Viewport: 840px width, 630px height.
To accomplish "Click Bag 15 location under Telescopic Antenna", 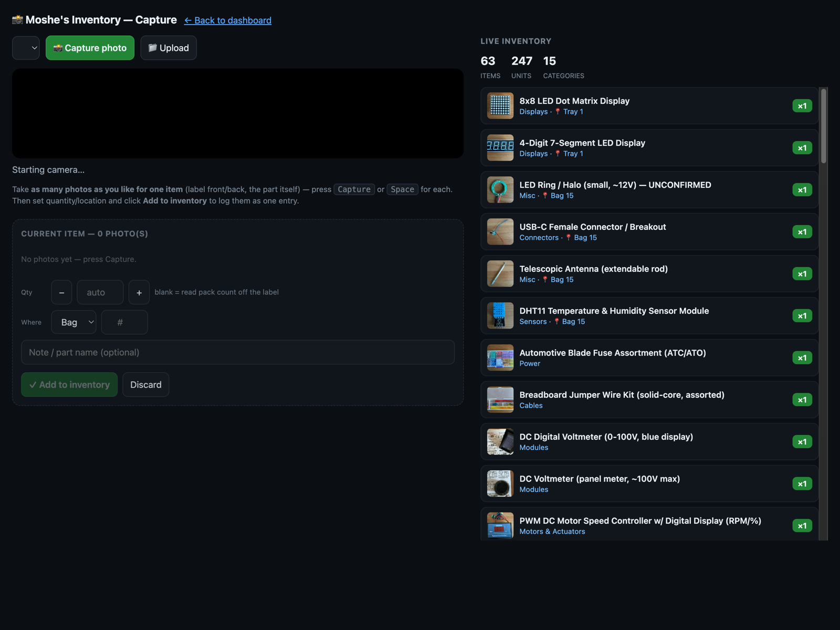I will coord(562,280).
